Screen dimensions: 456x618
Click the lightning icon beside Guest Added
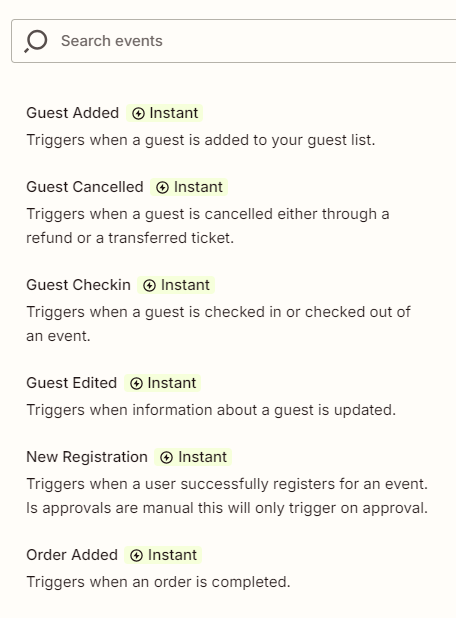(x=138, y=114)
